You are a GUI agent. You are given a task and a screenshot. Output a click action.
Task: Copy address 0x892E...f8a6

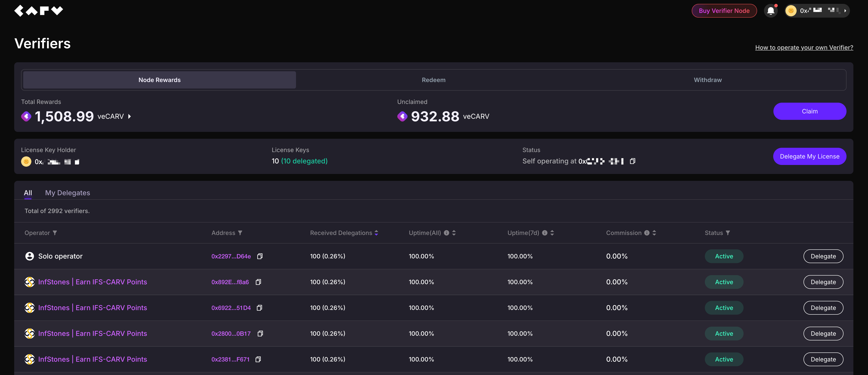[258, 282]
